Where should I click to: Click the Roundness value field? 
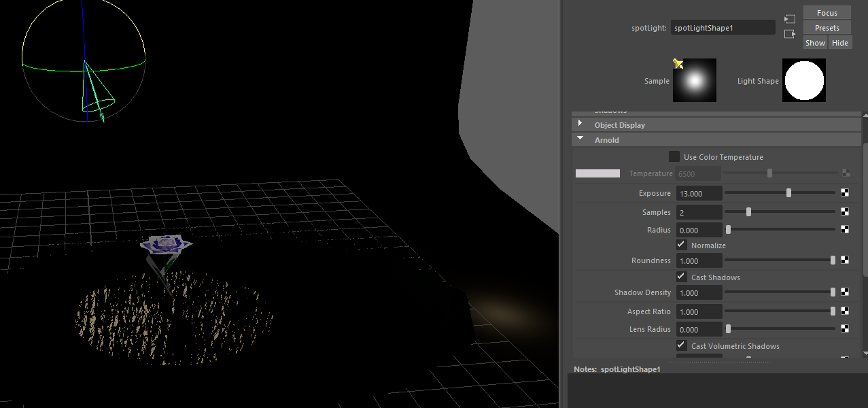[x=699, y=260]
